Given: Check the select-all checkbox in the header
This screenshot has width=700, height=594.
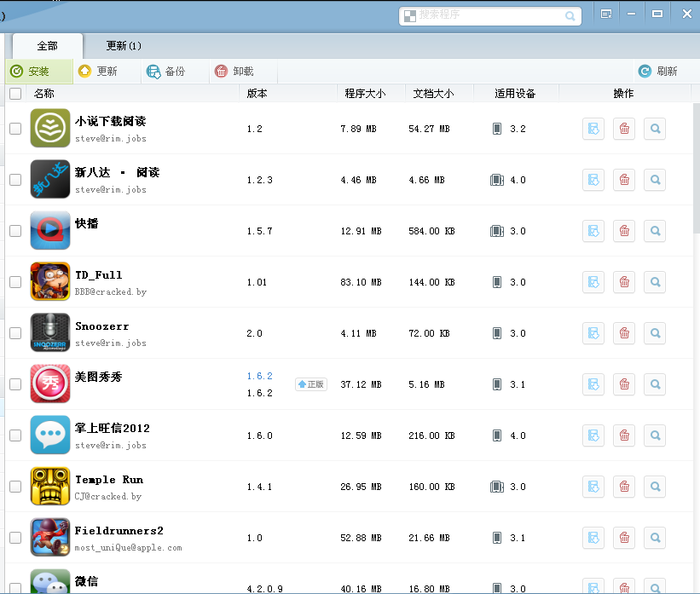Looking at the screenshot, I should [x=15, y=94].
